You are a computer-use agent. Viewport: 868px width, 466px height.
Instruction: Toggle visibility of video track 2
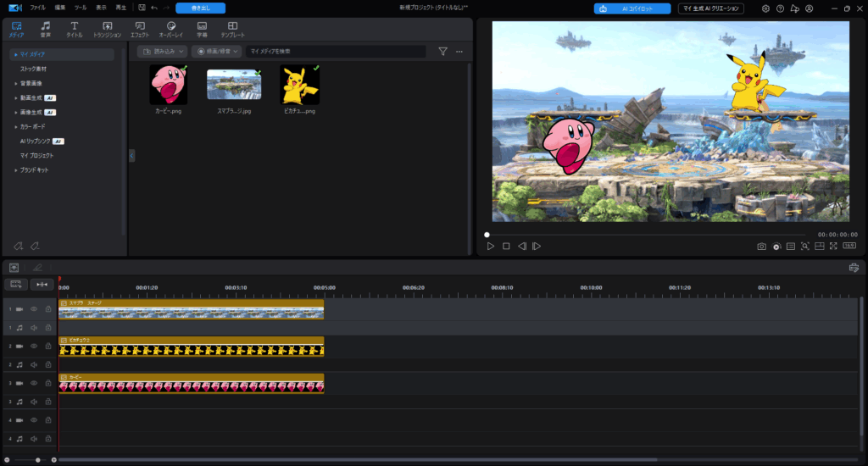34,347
